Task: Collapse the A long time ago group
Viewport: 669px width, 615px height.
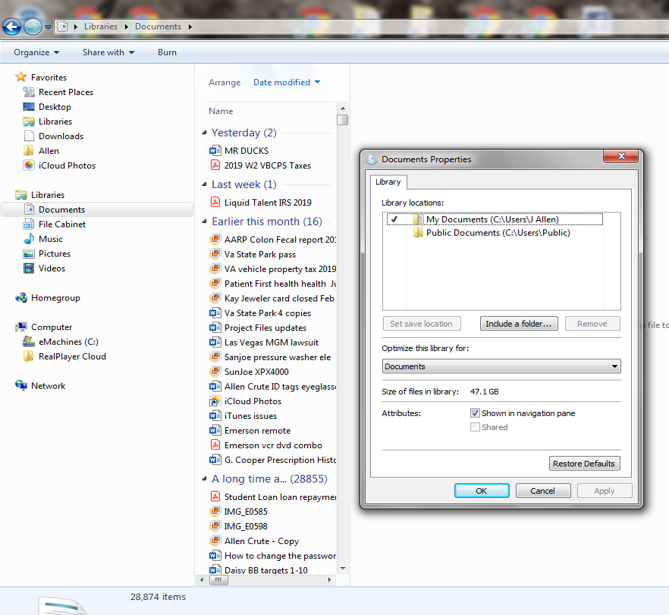Action: [204, 479]
